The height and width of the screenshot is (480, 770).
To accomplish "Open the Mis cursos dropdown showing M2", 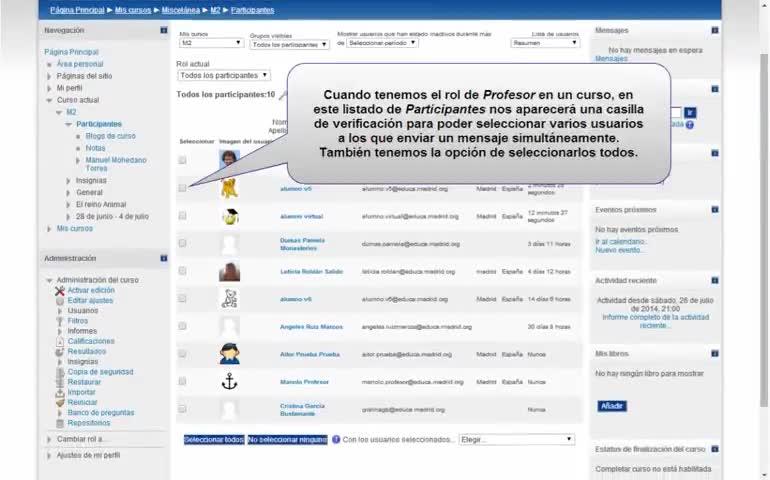I will click(x=211, y=43).
